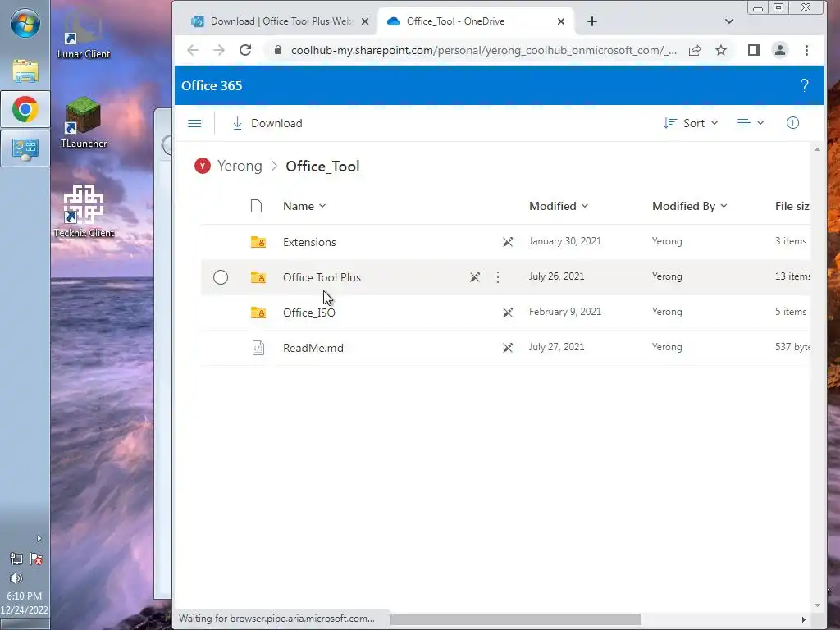Viewport: 840px width, 630px height.
Task: Open the tab search chevron
Action: (729, 21)
